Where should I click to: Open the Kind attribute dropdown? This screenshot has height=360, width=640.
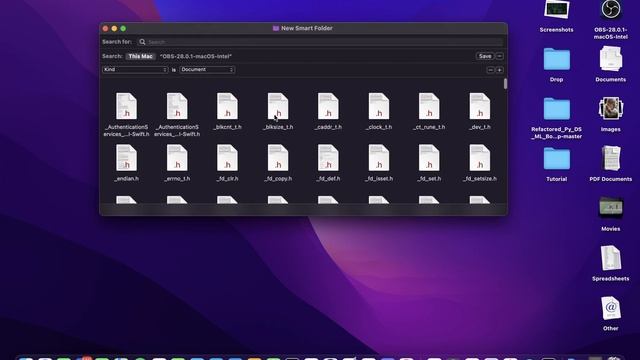[x=135, y=70]
